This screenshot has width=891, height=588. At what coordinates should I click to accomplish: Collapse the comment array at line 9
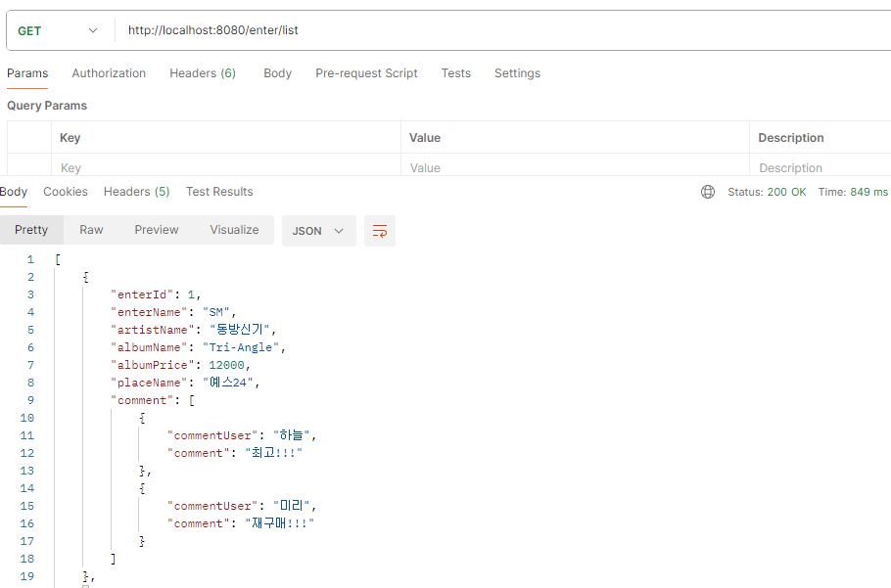[x=192, y=400]
